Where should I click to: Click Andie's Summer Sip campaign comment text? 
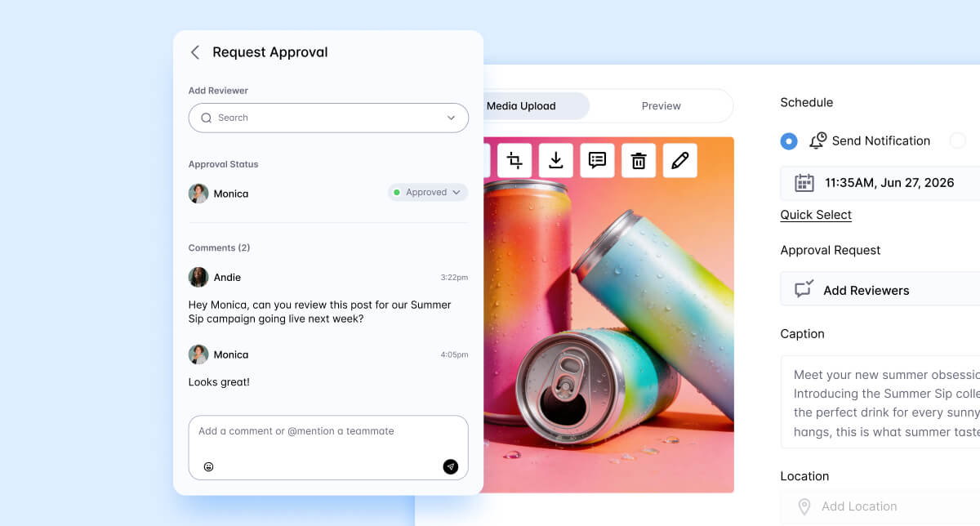coord(320,312)
